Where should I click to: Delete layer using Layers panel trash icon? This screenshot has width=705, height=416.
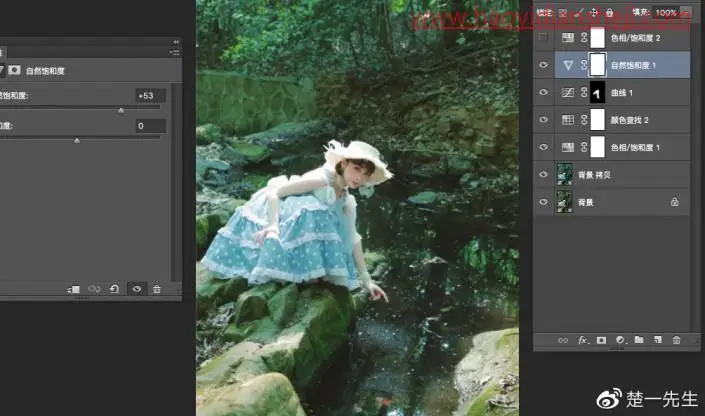676,340
